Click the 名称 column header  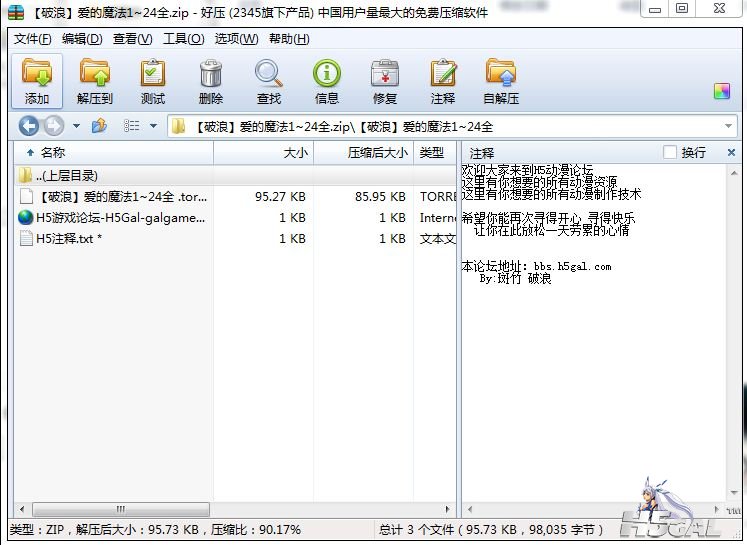pyautogui.click(x=52, y=153)
